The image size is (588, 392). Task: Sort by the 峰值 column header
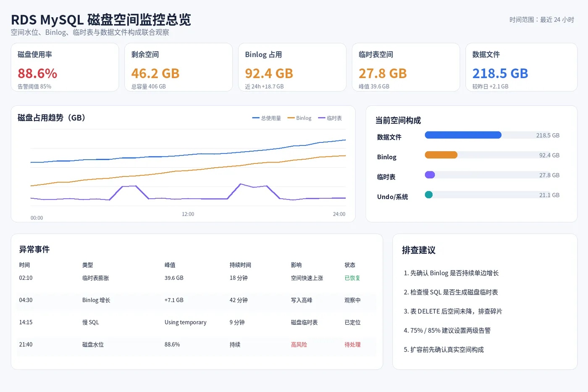click(170, 265)
